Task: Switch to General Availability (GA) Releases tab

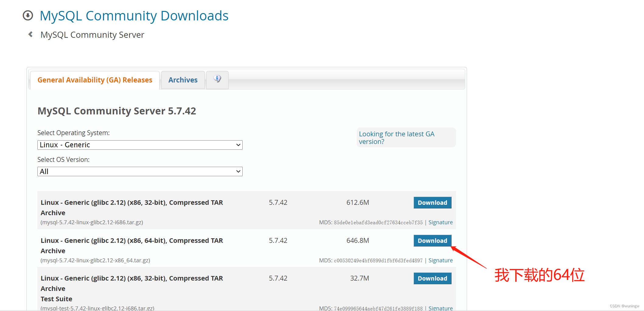Action: click(95, 80)
